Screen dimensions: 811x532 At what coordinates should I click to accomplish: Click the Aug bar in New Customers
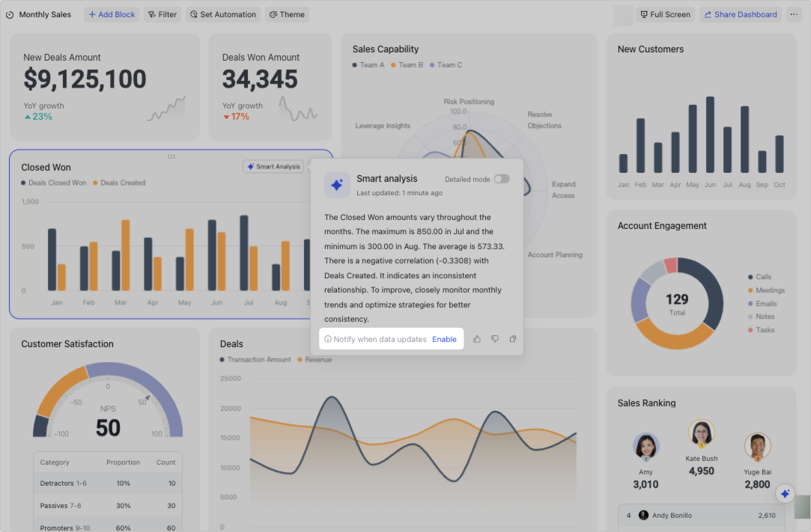click(x=745, y=139)
